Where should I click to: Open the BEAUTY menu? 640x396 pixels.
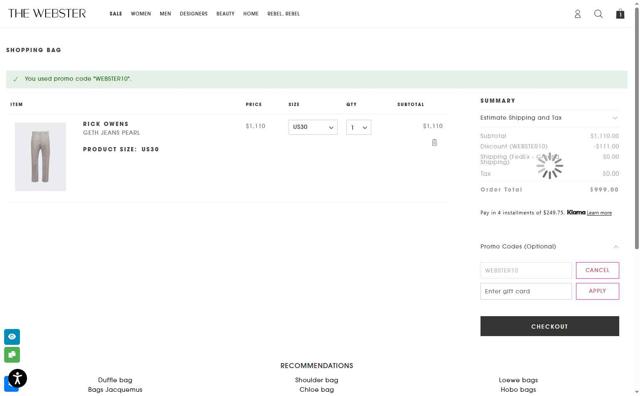coord(225,14)
